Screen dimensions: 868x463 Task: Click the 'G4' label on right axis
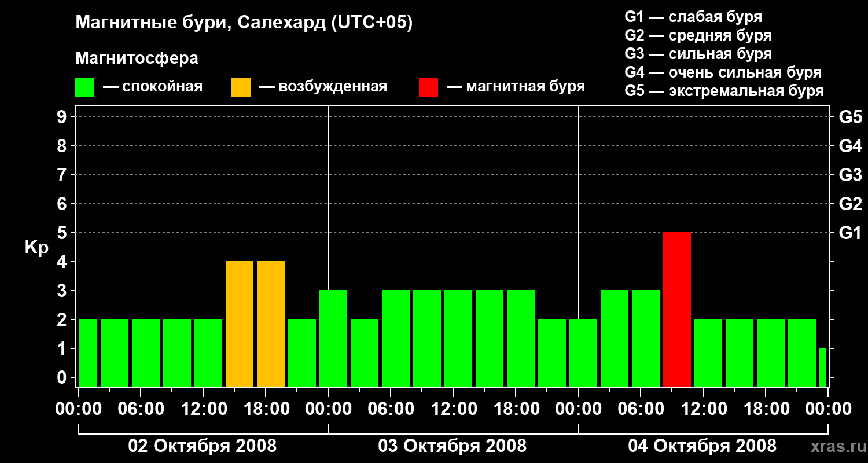(x=851, y=146)
